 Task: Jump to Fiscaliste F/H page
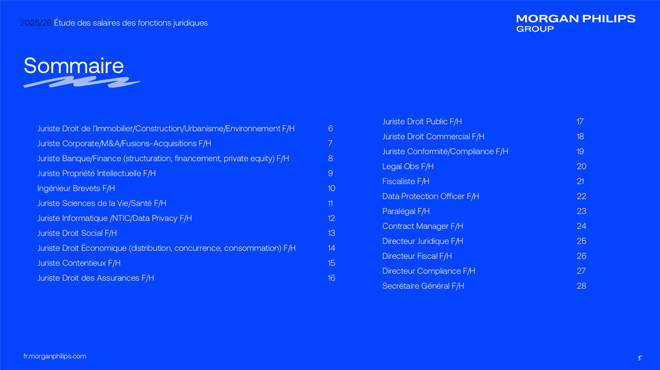click(x=405, y=181)
